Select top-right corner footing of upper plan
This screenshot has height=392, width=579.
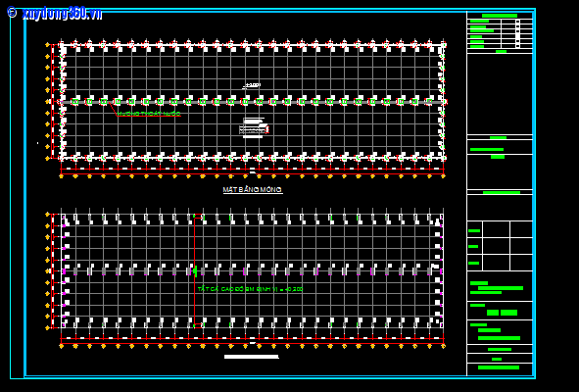tap(443, 45)
